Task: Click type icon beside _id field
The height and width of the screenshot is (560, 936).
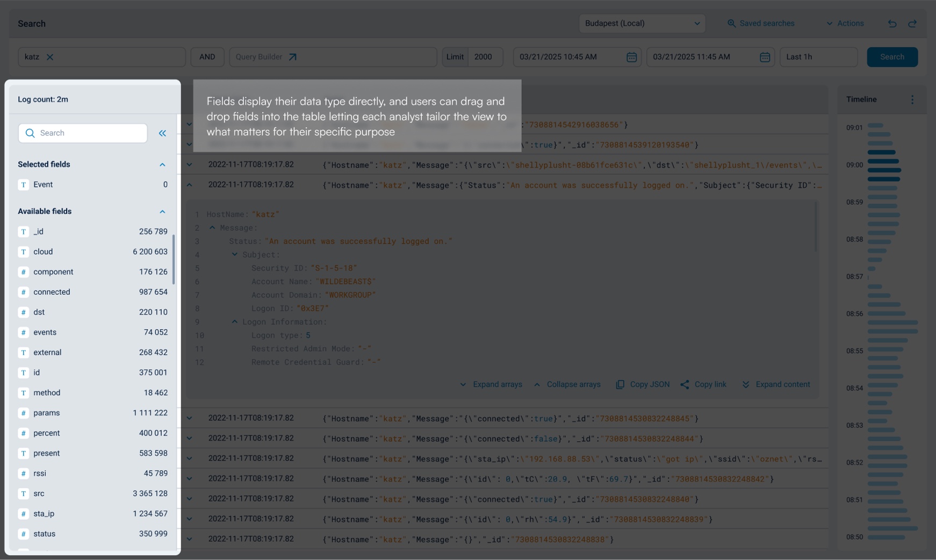Action: (x=24, y=232)
